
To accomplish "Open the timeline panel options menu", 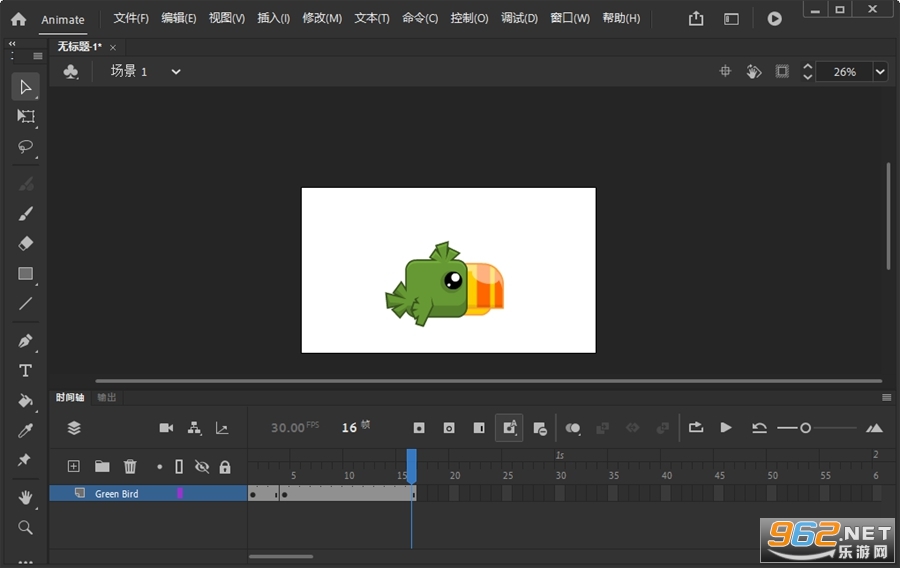I will [x=886, y=397].
